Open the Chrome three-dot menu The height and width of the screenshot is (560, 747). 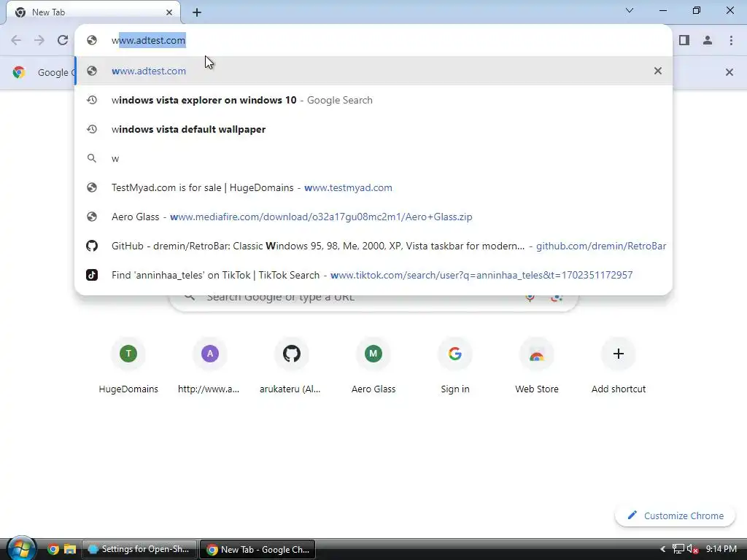(x=731, y=40)
